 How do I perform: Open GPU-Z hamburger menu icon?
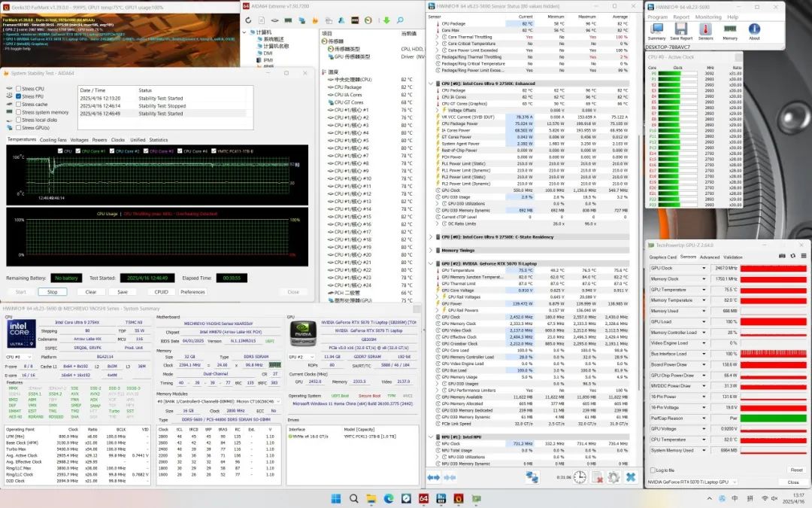click(x=803, y=256)
